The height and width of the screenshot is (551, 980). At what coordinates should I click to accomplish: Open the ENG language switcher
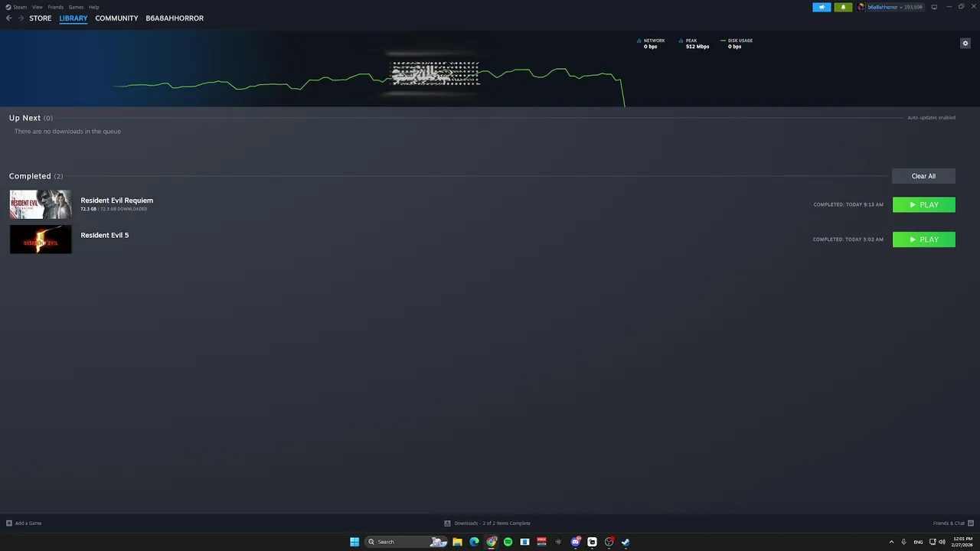[918, 542]
